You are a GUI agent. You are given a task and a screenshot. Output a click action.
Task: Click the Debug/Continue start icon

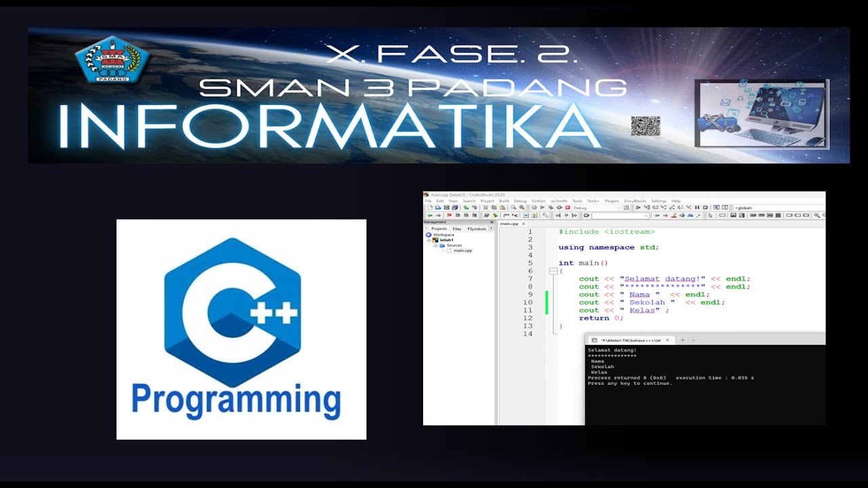(638, 207)
